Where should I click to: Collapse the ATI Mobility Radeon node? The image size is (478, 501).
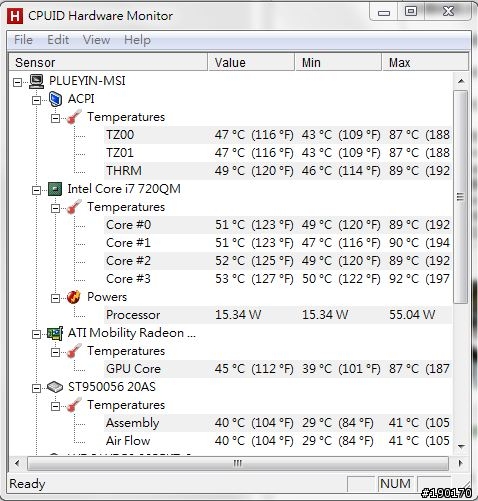click(x=36, y=334)
